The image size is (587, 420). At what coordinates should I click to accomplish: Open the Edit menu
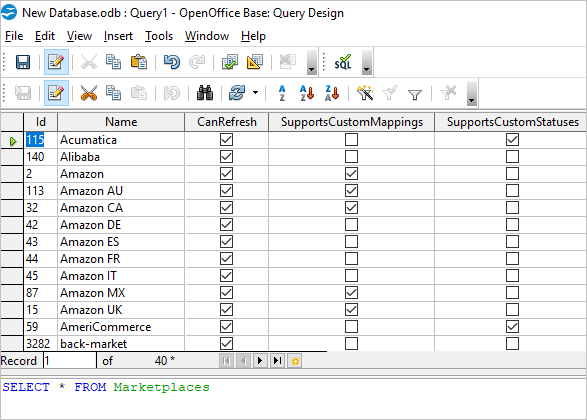(x=45, y=36)
